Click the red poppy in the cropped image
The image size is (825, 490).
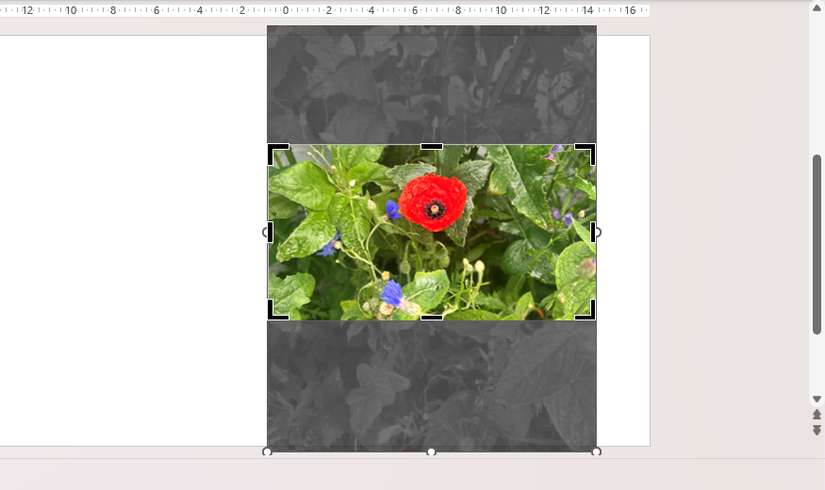[433, 203]
